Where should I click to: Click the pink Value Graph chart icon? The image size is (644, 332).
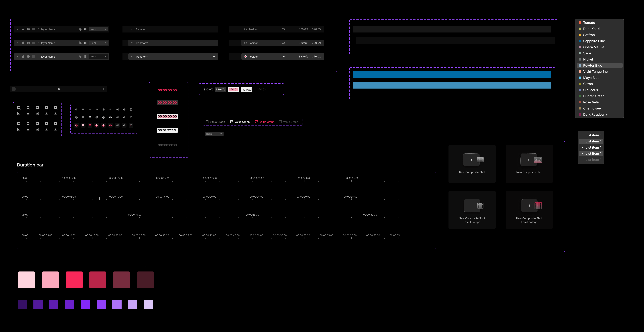256,122
